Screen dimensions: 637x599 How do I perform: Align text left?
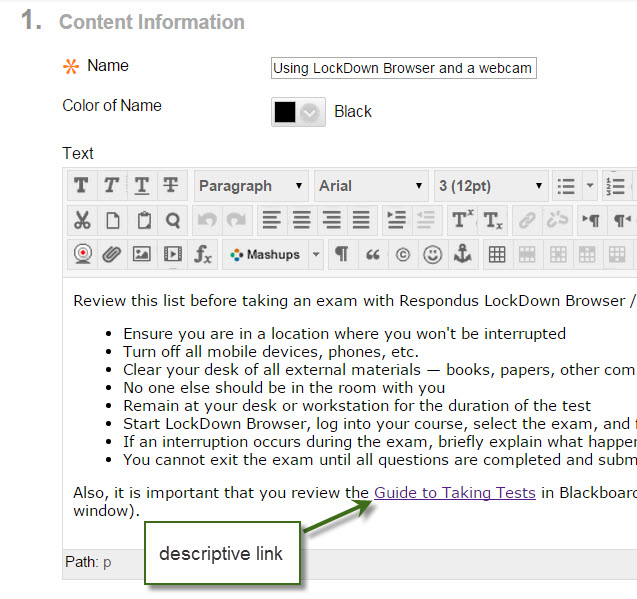tap(272, 221)
